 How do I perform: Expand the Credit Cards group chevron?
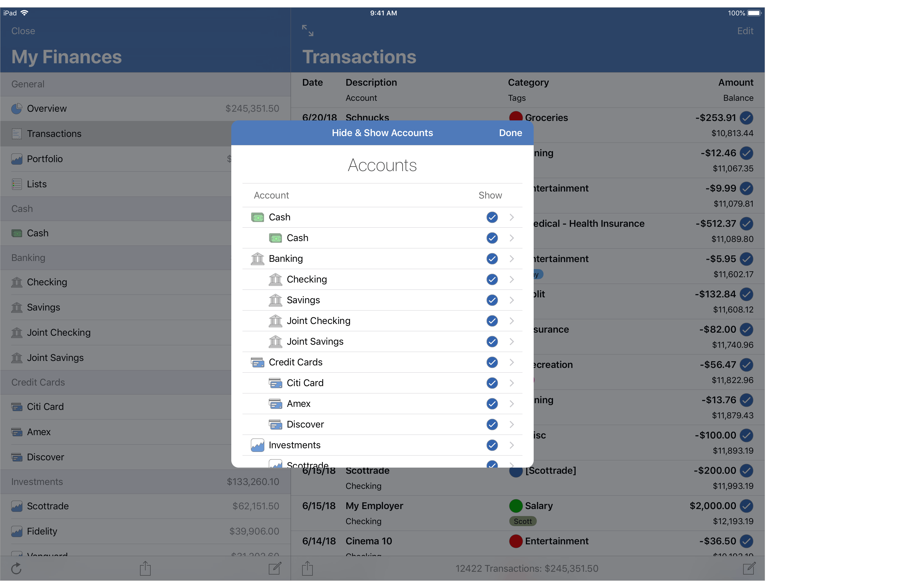coord(512,362)
